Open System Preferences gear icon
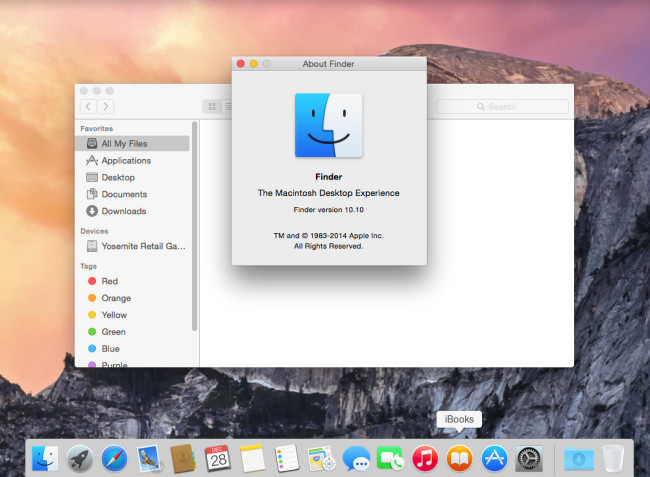 coord(529,458)
